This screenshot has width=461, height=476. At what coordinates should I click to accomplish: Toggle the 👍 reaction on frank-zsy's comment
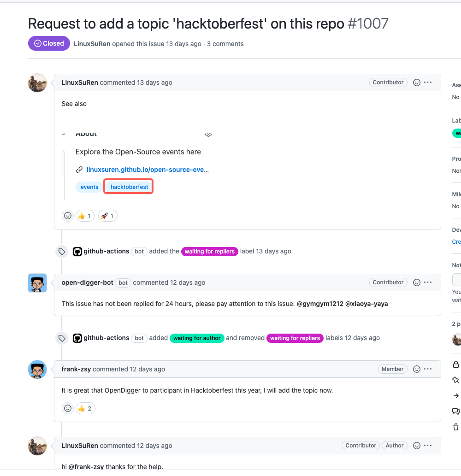tap(85, 408)
